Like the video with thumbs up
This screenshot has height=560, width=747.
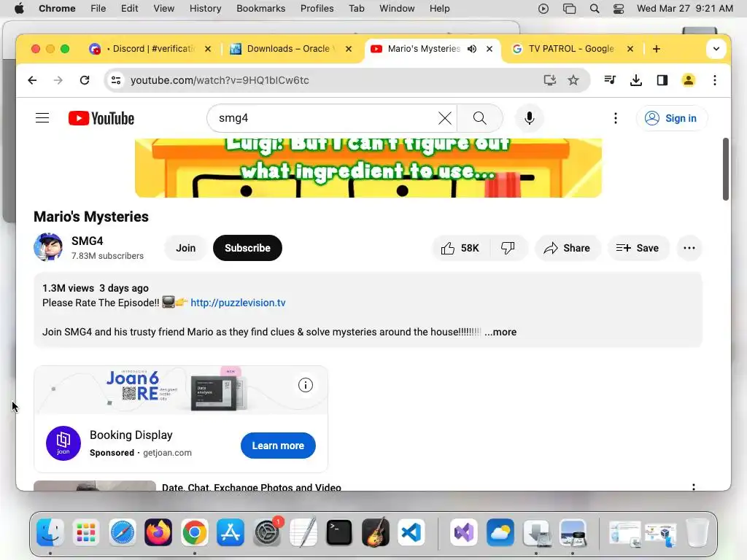[460, 248]
